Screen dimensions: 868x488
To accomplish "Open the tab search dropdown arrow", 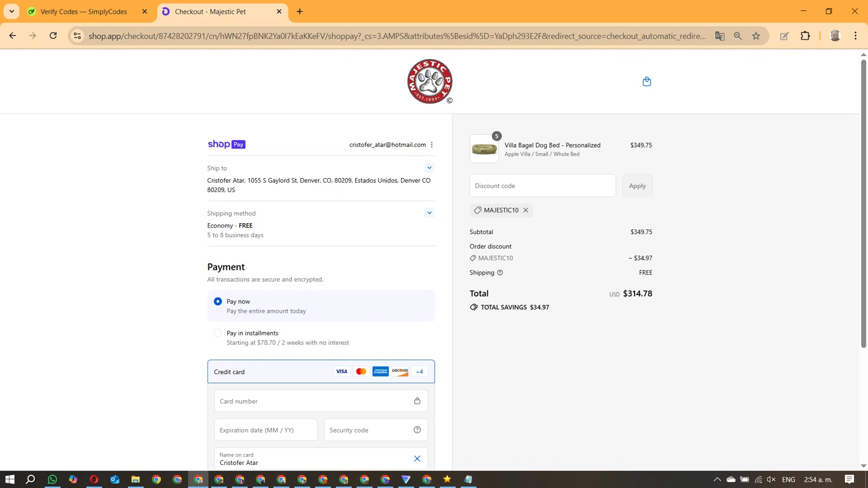I will [x=12, y=12].
